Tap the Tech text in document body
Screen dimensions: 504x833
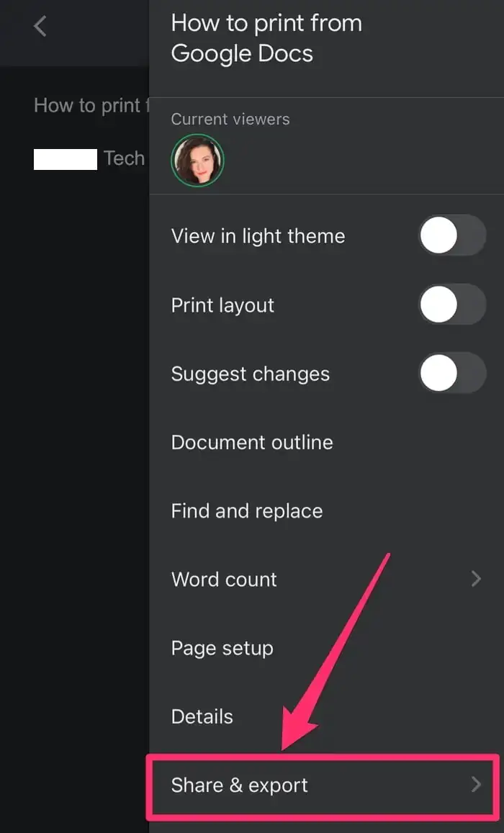tap(124, 158)
